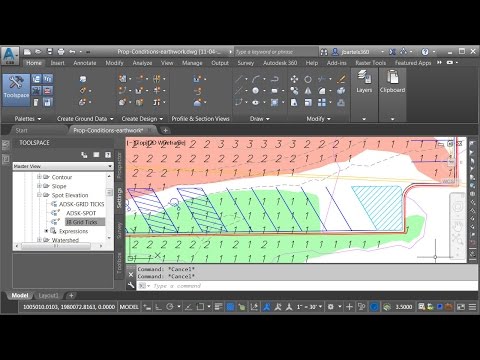Click the Undo arrow icon
The height and width of the screenshot is (360, 480).
coord(72,52)
